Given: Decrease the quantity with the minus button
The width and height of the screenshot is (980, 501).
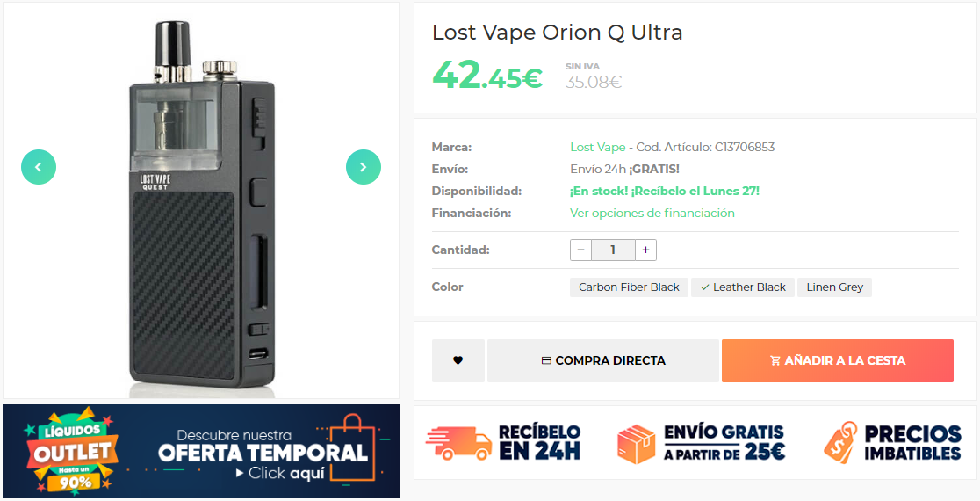Looking at the screenshot, I should pyautogui.click(x=580, y=250).
